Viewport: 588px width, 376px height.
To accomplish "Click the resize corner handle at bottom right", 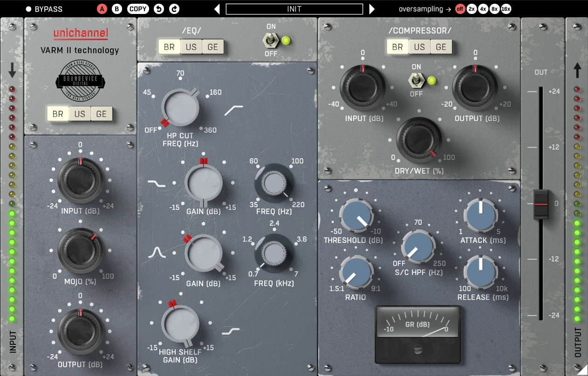I will [x=582, y=370].
